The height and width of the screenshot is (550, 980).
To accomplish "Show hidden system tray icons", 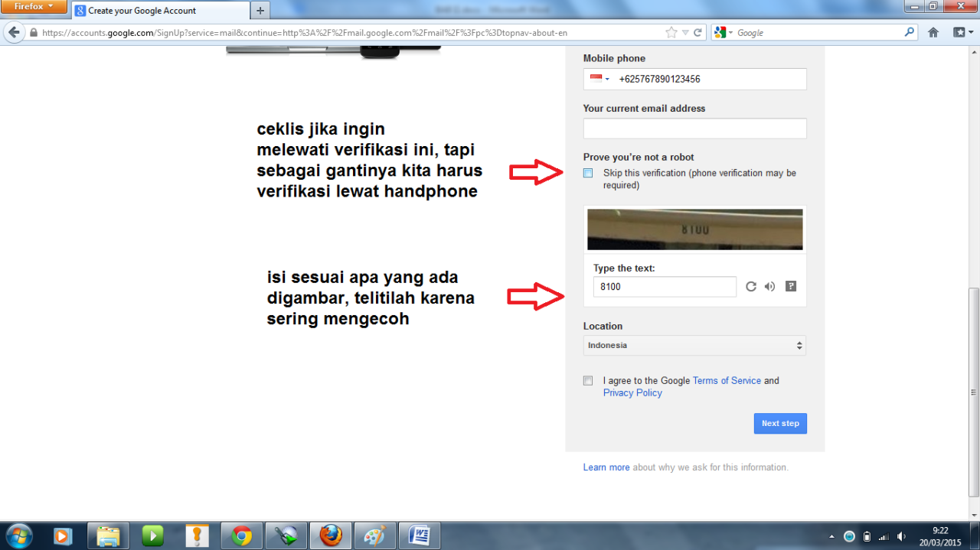I will (x=831, y=536).
